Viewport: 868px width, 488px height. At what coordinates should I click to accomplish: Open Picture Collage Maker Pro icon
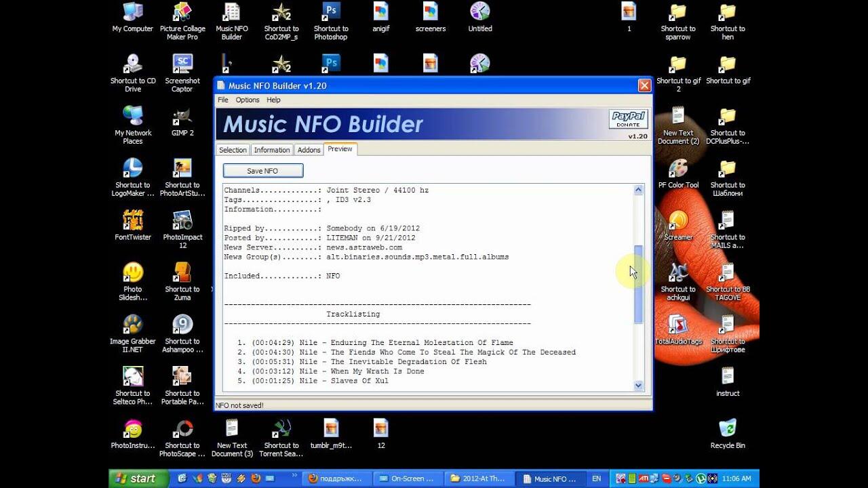click(x=182, y=13)
